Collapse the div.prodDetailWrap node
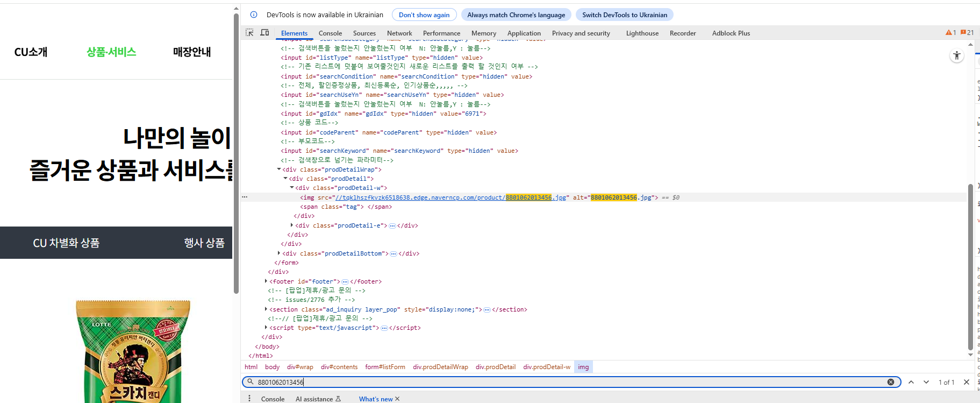The image size is (980, 403). coord(279,169)
